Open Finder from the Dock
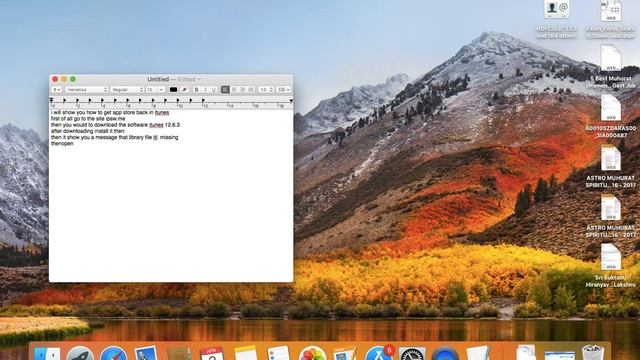Image resolution: width=640 pixels, height=360 pixels. [47, 353]
